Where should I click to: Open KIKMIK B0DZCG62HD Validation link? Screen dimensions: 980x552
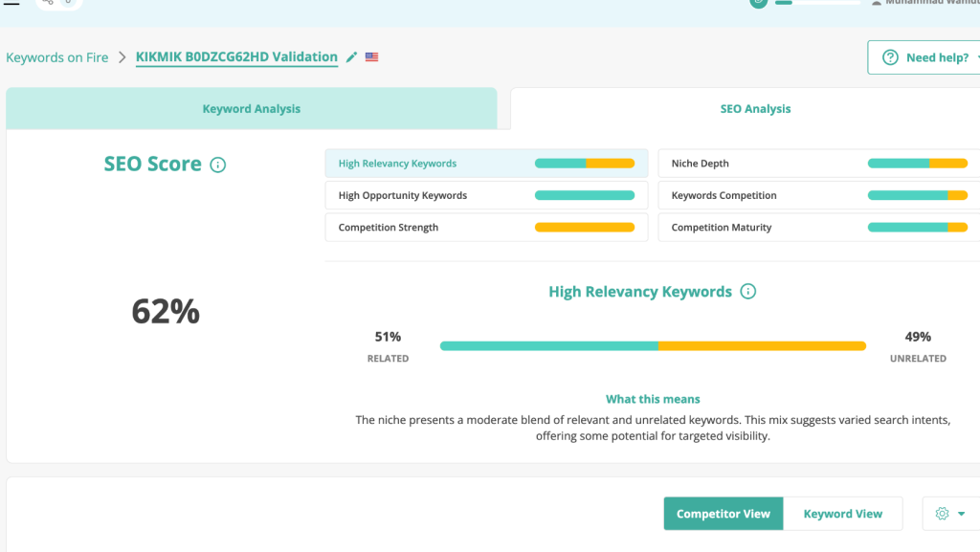[x=237, y=56]
